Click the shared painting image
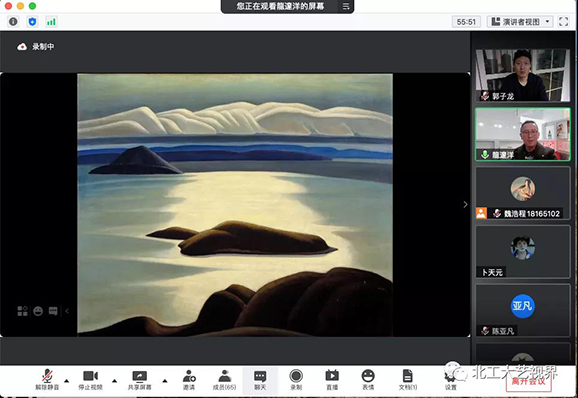The width and height of the screenshot is (578, 398). tap(235, 205)
